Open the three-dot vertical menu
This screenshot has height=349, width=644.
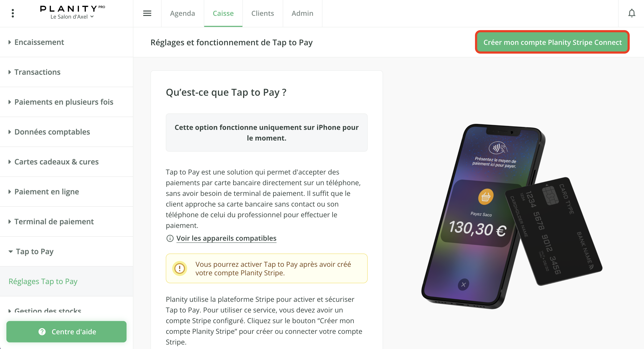coord(13,13)
